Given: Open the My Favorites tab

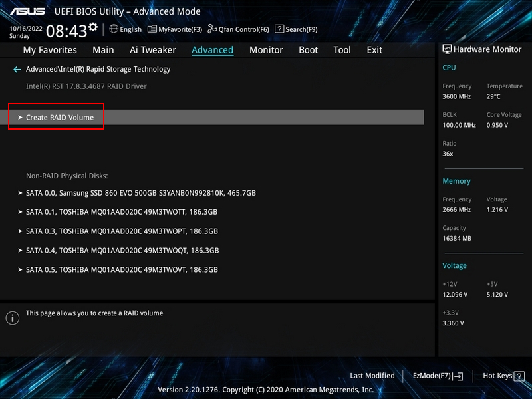Looking at the screenshot, I should [x=50, y=50].
